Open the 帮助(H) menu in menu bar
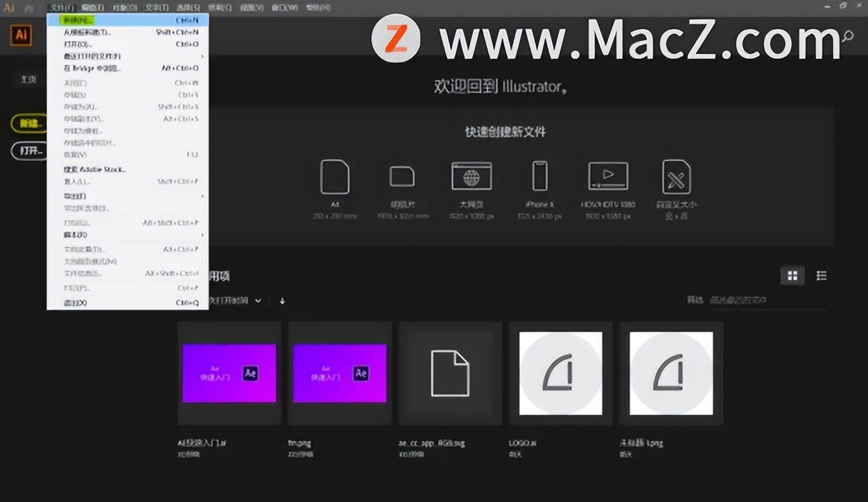 (x=318, y=8)
